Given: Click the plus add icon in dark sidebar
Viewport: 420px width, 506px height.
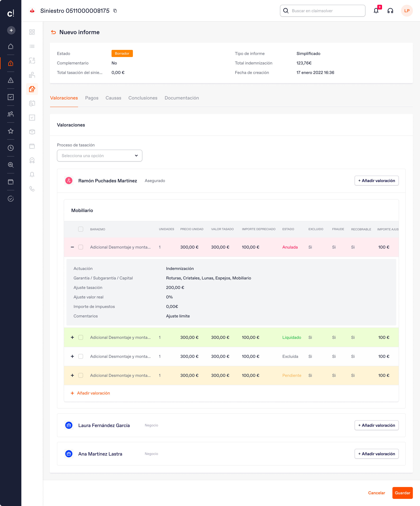Looking at the screenshot, I should (11, 30).
